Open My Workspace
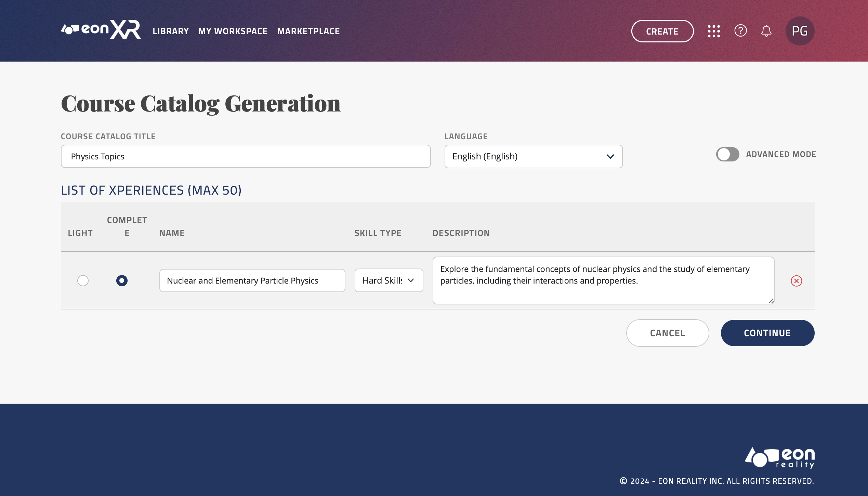The height and width of the screenshot is (496, 868). click(x=233, y=31)
